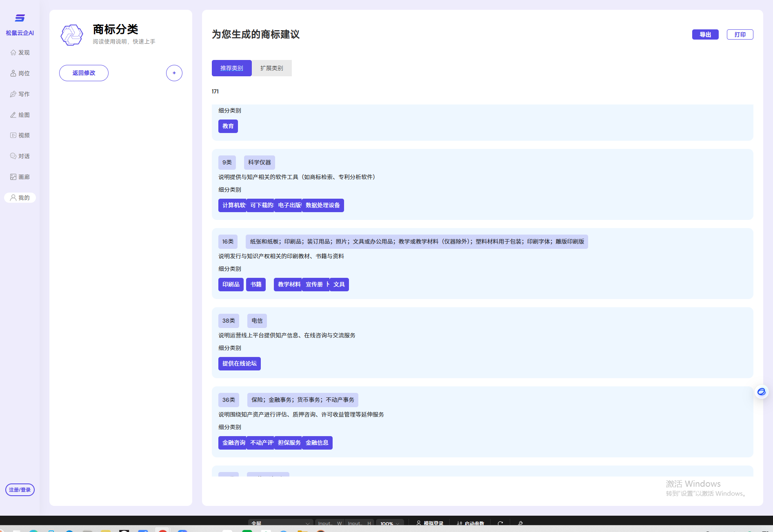Switch to the 扩展类别 tab
Image resolution: width=773 pixels, height=532 pixels.
click(271, 68)
